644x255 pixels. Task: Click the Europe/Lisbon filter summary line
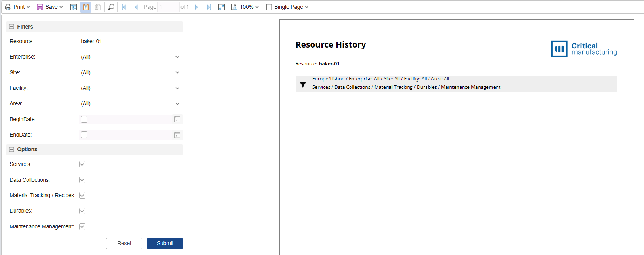click(x=381, y=79)
